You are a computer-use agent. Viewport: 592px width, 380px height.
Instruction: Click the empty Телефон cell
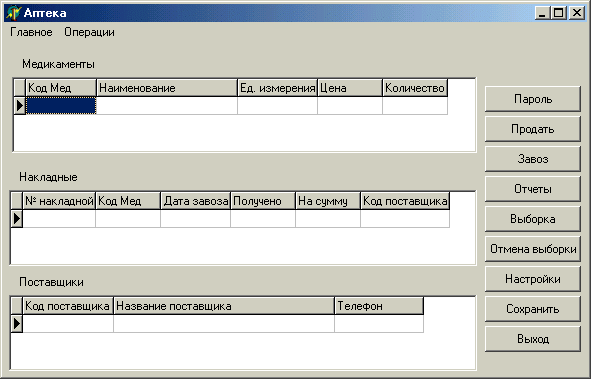(379, 324)
